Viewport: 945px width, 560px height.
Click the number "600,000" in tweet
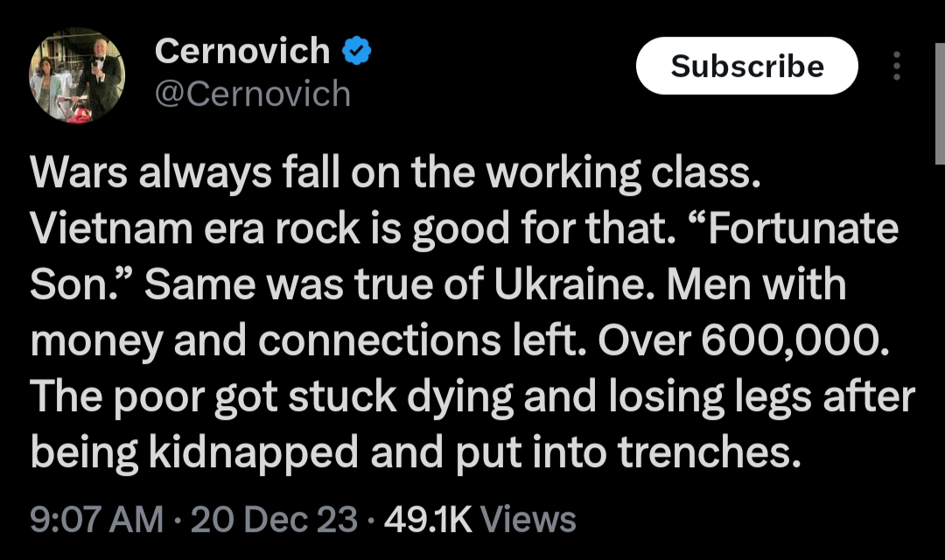tap(798, 342)
